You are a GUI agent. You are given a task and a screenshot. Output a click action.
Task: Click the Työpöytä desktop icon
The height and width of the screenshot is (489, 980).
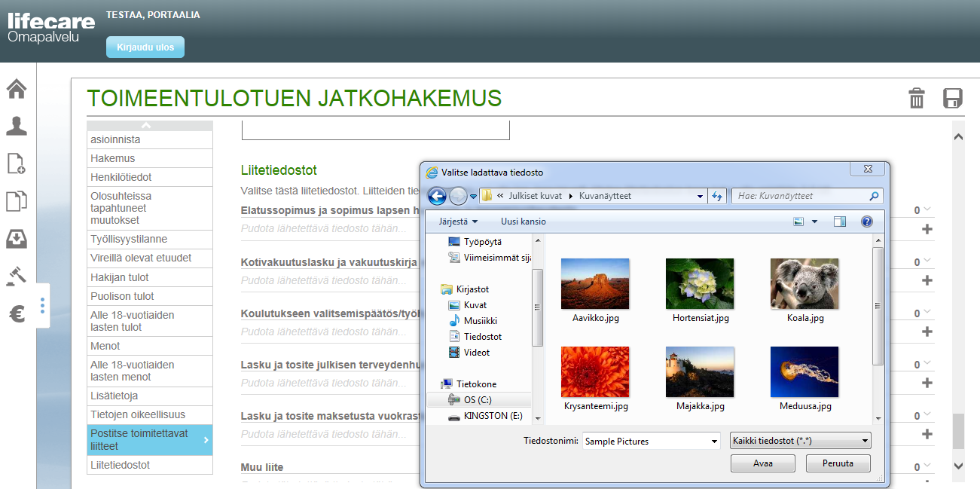click(x=453, y=242)
